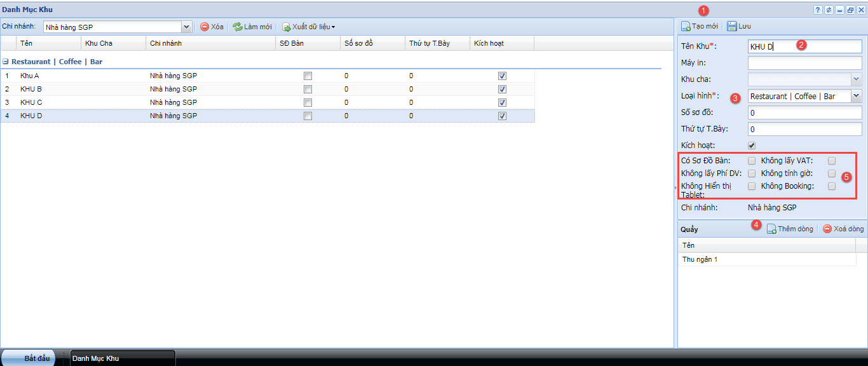Screen dimensions: 868x366
Task: Click the Xóa delete button
Action: [x=212, y=27]
